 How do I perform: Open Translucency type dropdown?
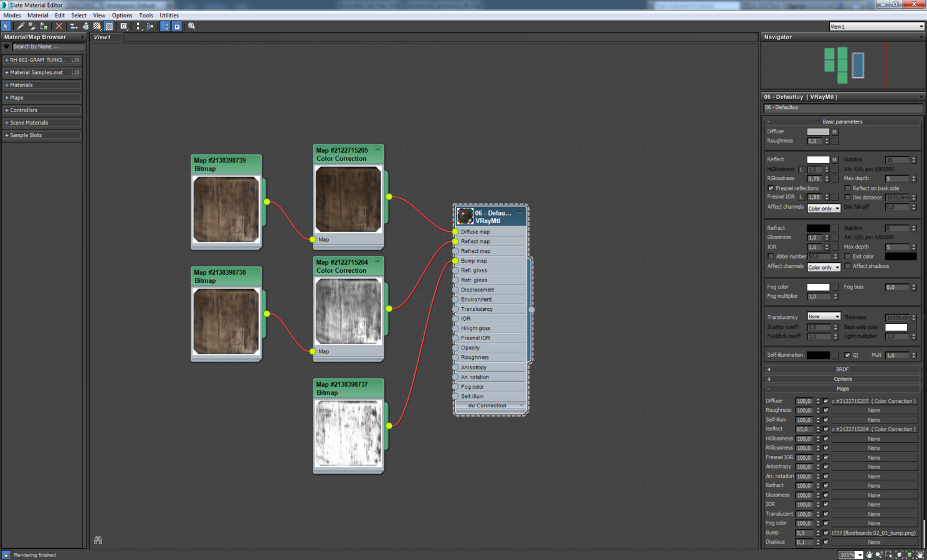click(x=824, y=317)
